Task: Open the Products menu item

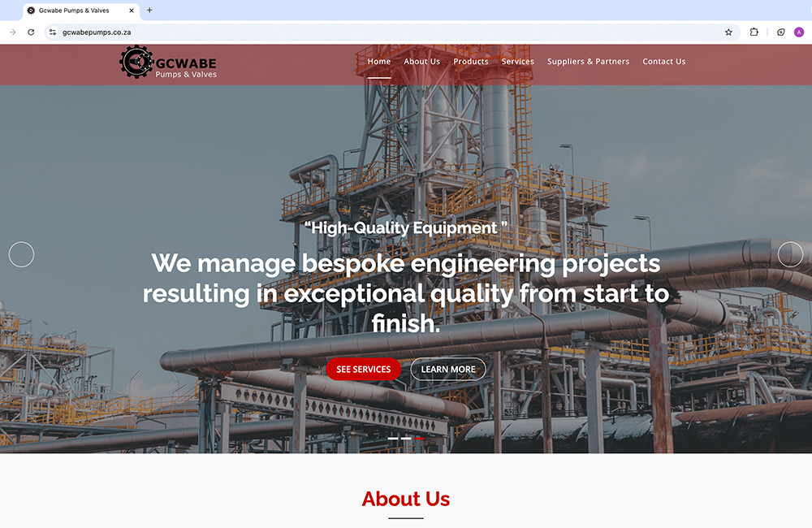Action: click(x=471, y=61)
